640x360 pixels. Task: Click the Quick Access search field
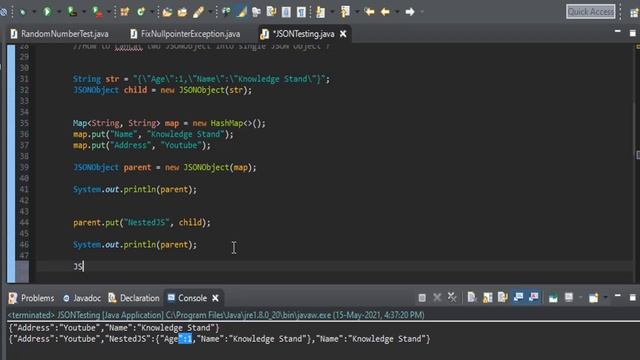(x=591, y=12)
